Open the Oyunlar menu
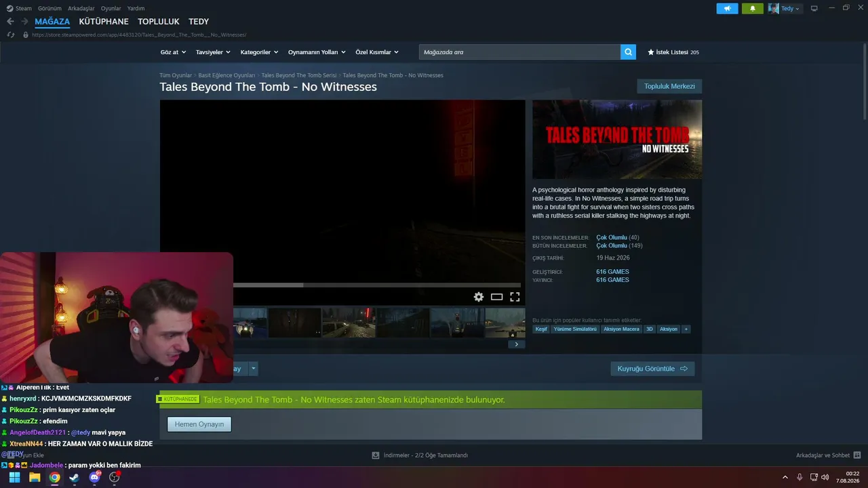This screenshot has width=868, height=488. (111, 8)
